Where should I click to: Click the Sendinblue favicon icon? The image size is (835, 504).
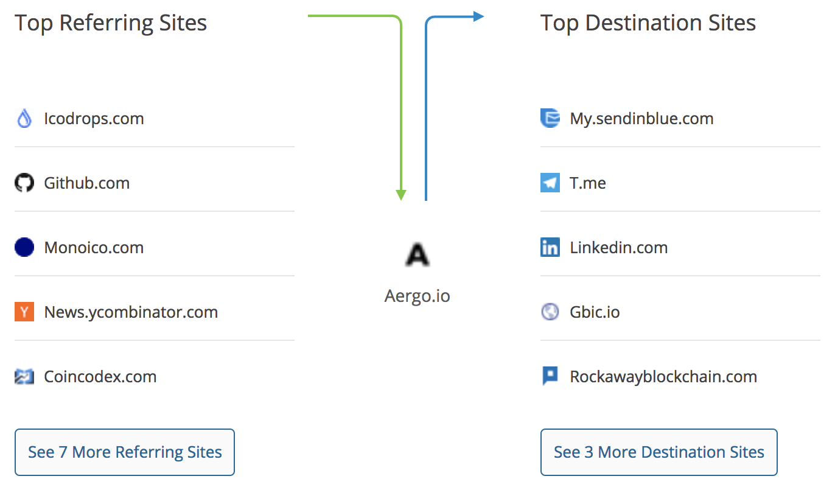550,119
